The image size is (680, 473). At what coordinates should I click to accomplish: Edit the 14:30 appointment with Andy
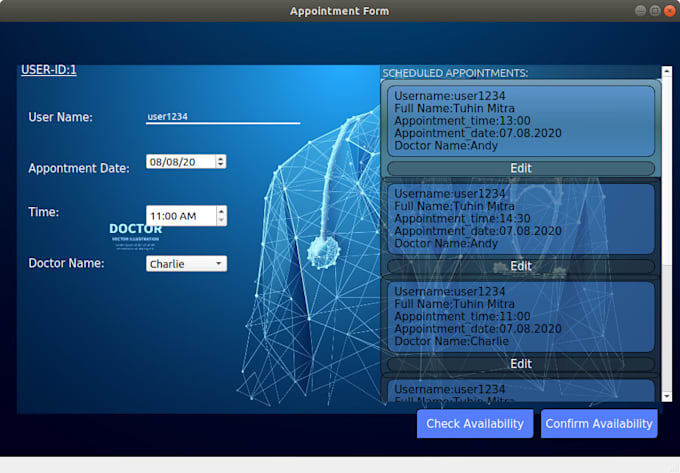point(521,266)
